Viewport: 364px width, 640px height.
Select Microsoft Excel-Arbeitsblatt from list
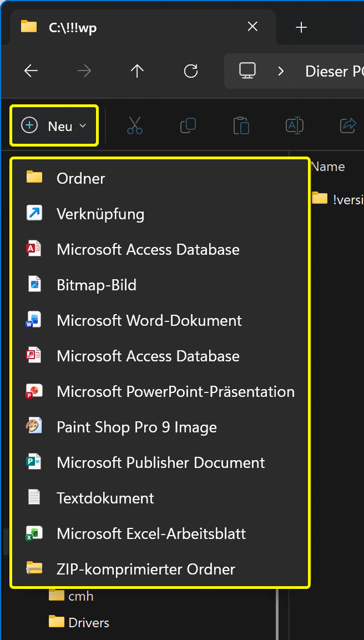click(x=151, y=533)
